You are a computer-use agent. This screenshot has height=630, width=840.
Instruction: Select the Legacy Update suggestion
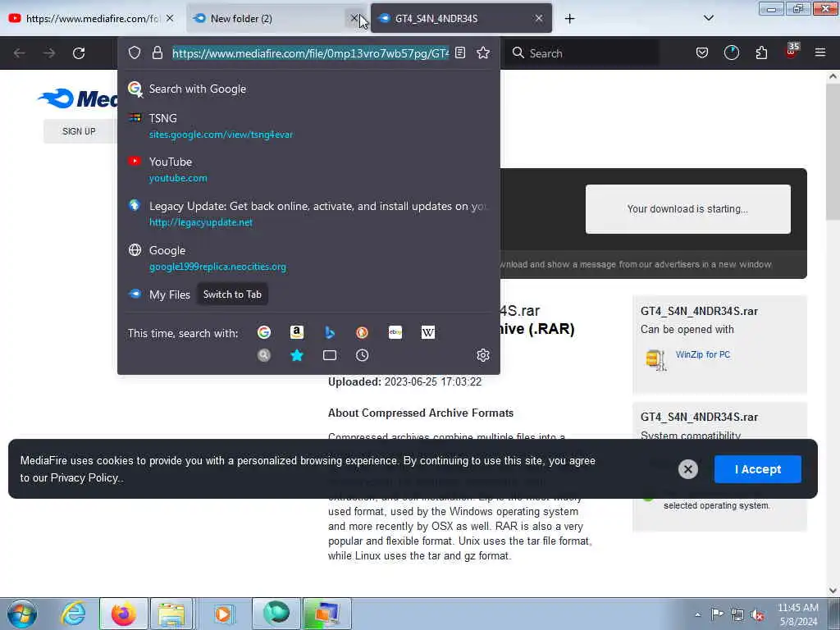[x=308, y=214]
